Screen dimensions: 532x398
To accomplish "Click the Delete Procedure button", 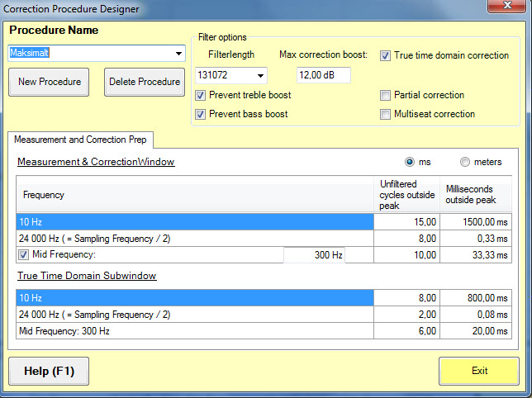I will (x=145, y=82).
